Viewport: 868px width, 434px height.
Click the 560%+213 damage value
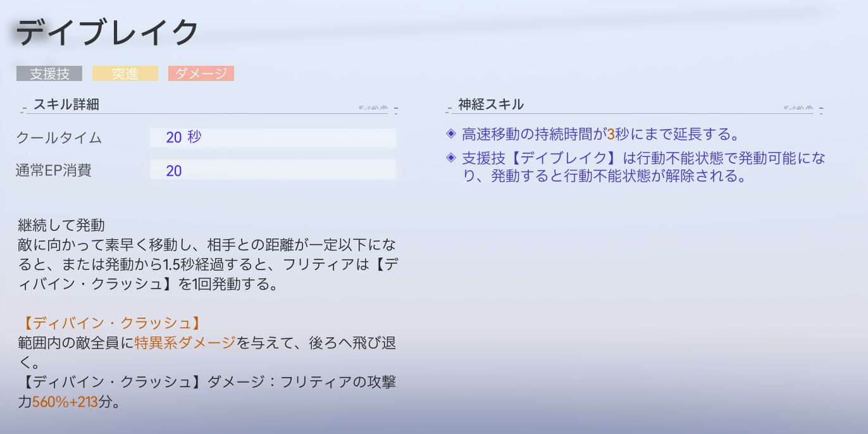point(65,402)
